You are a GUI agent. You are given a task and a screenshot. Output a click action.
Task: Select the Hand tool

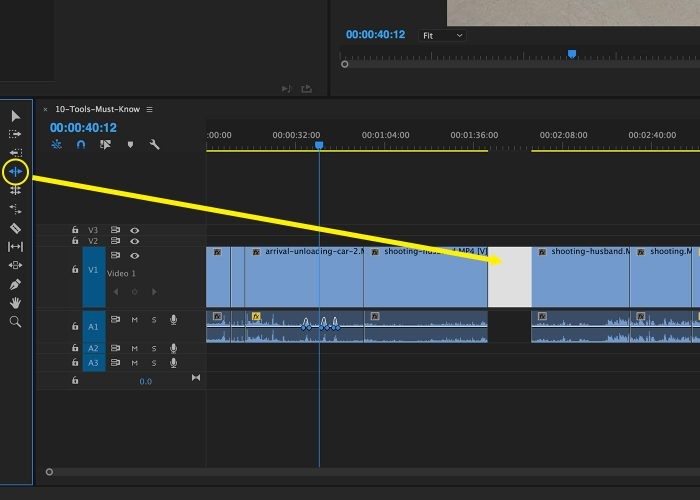(x=16, y=303)
